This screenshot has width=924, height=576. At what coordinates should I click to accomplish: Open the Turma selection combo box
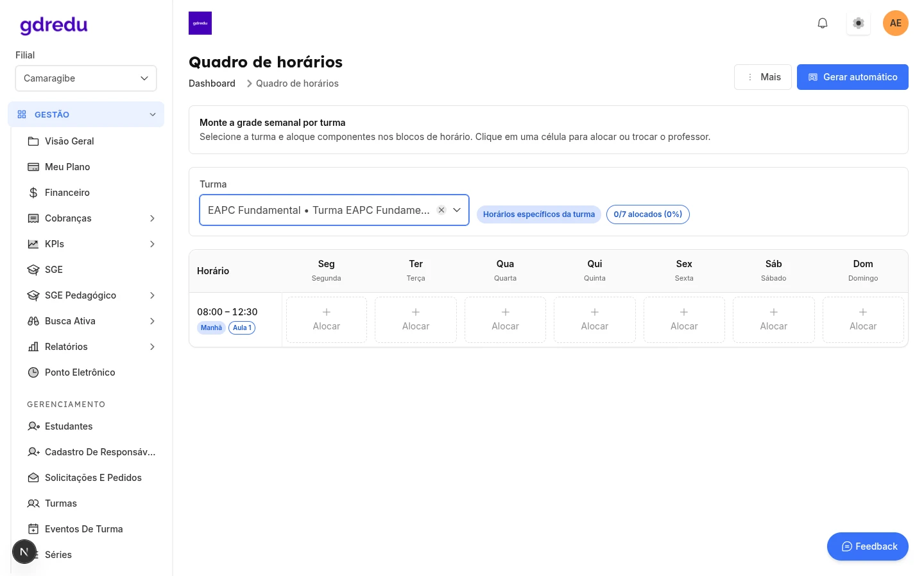334,210
